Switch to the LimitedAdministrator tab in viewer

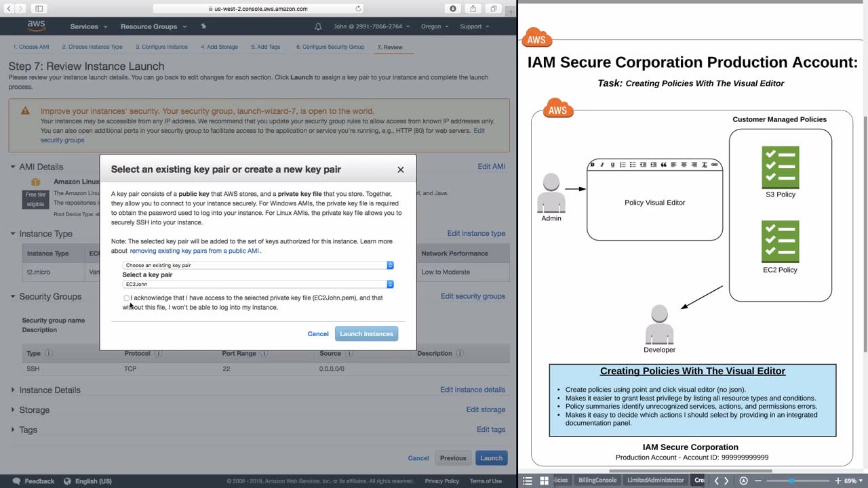[x=656, y=481]
